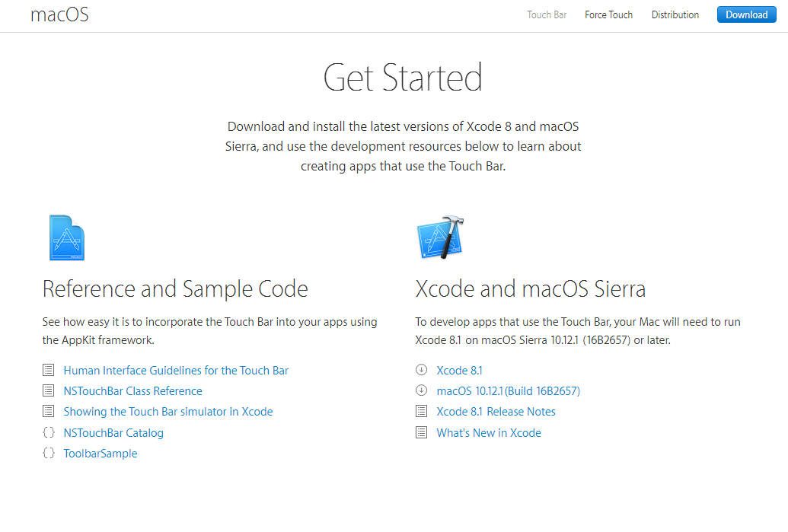Click document icon next to NSTouchBar Class Reference

coord(49,391)
